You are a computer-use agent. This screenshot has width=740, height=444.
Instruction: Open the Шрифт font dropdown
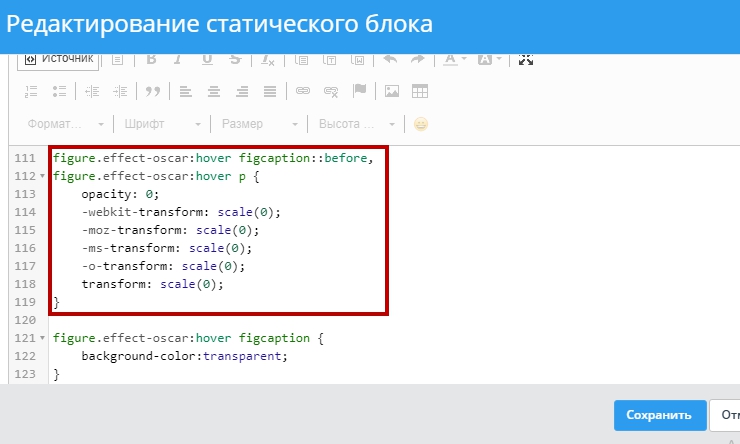click(x=163, y=124)
